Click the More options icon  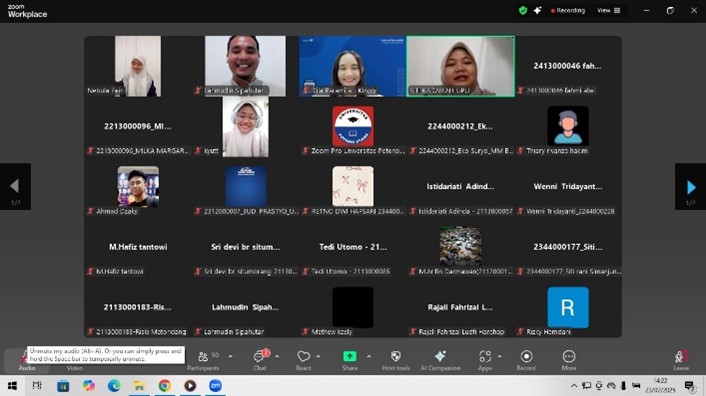tap(569, 360)
